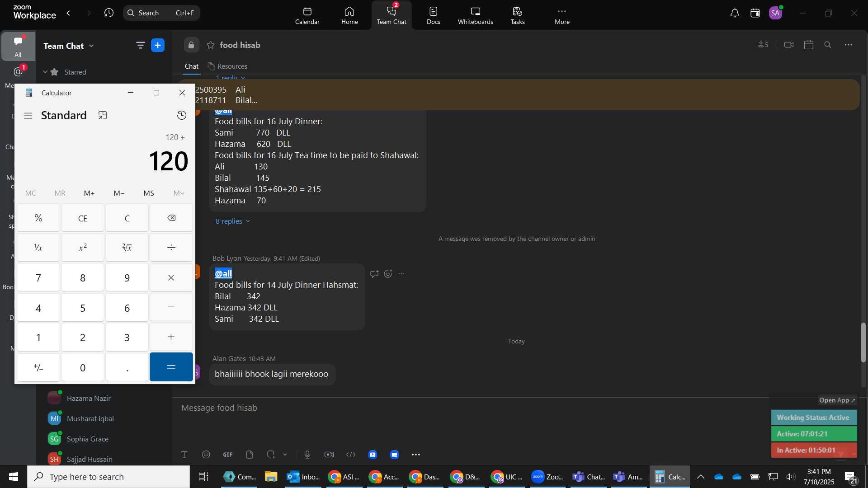Open calculator history

point(182,116)
